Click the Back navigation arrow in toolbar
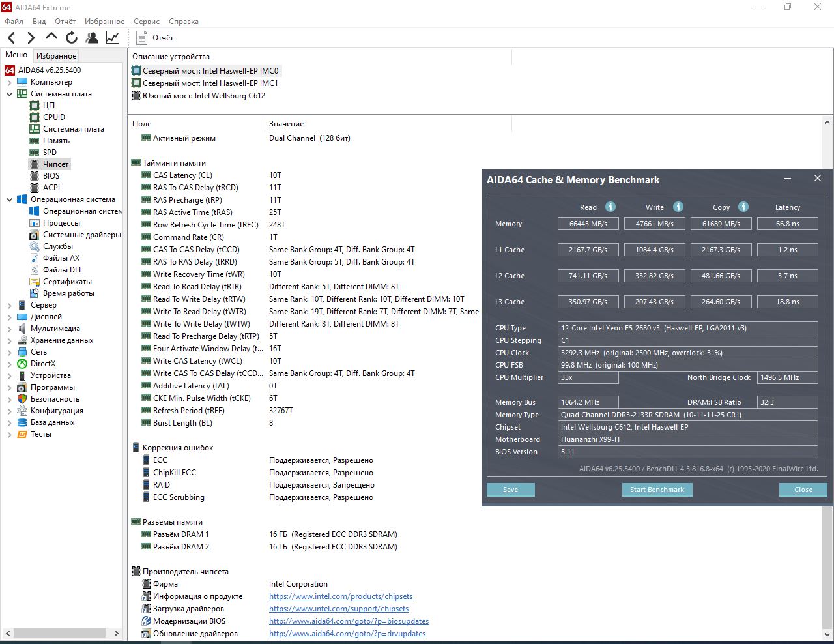 coord(12,38)
